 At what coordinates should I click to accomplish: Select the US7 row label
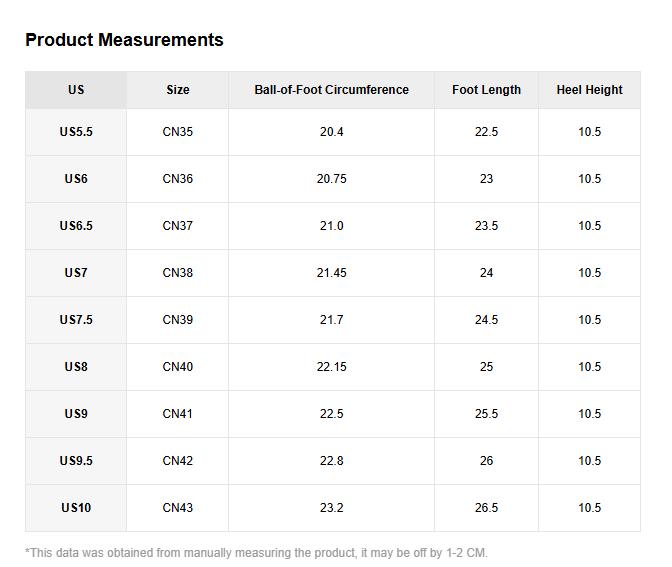point(76,273)
